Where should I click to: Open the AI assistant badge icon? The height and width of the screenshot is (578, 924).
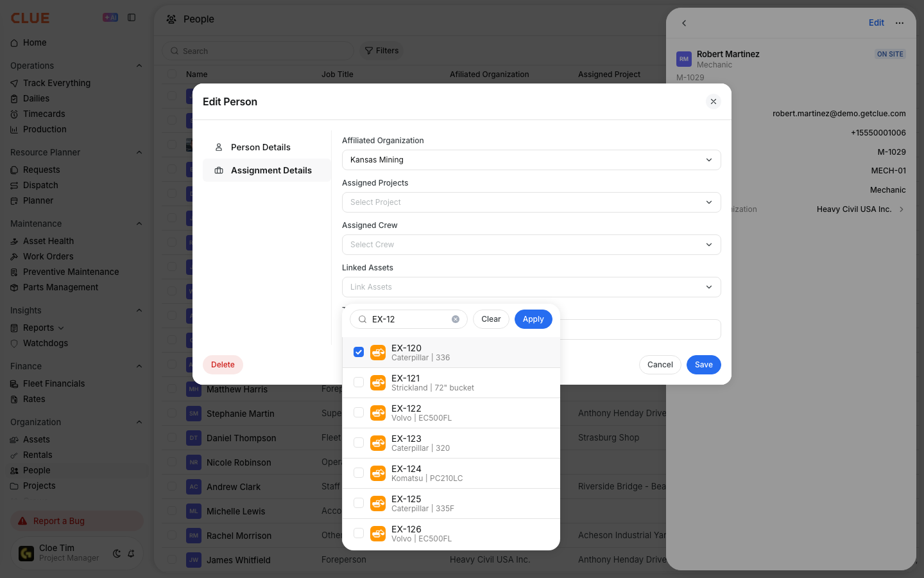[110, 18]
